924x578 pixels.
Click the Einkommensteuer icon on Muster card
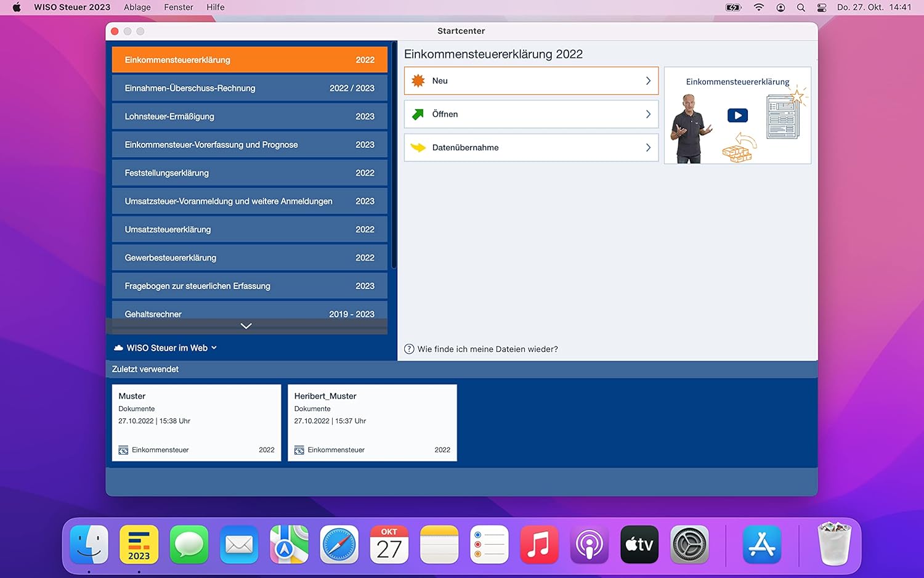123,450
